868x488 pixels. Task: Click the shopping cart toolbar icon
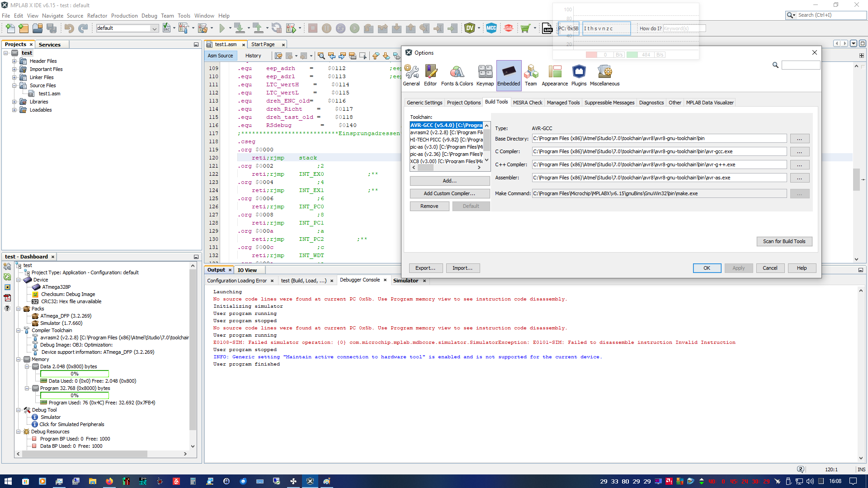point(525,28)
